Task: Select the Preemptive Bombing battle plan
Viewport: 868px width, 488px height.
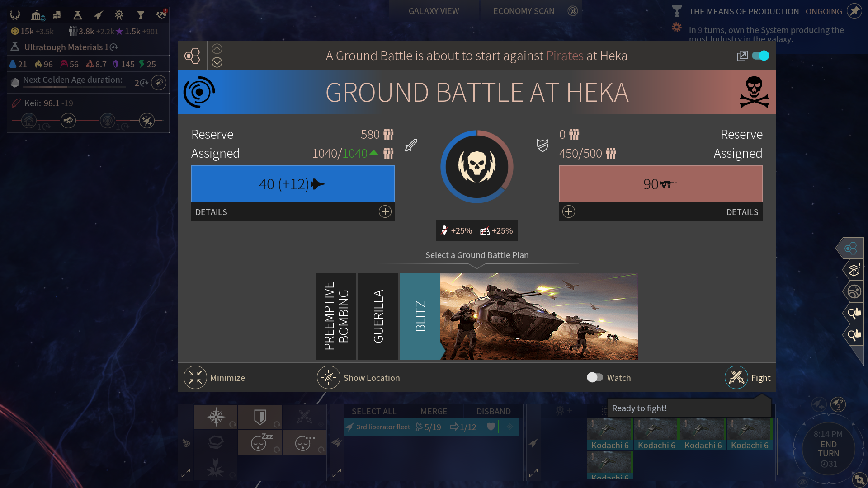Action: tap(336, 316)
